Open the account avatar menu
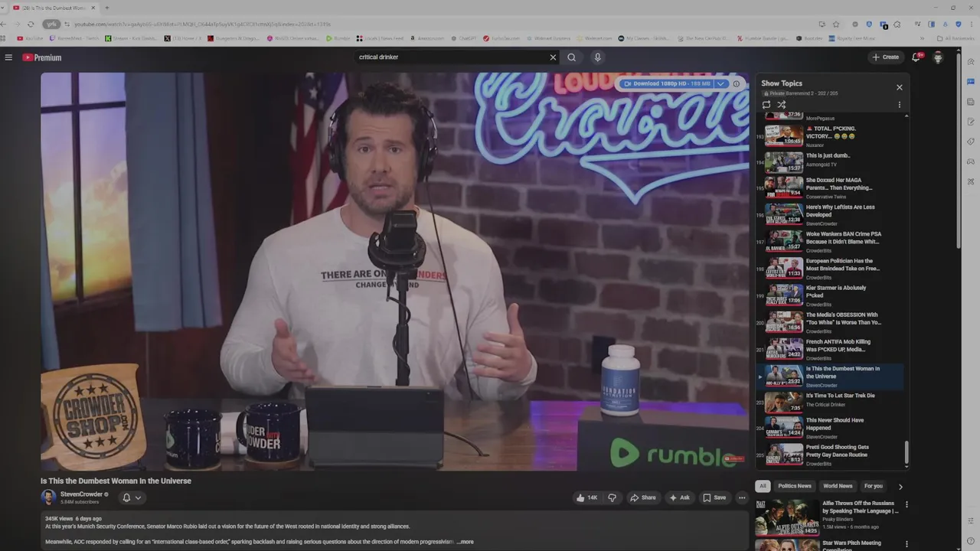This screenshot has width=980, height=551. (938, 57)
